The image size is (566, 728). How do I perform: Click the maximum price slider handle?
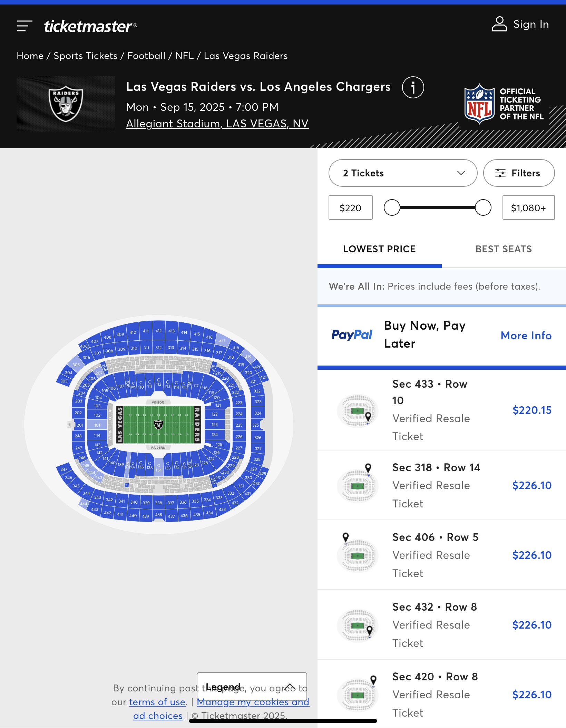pyautogui.click(x=483, y=207)
